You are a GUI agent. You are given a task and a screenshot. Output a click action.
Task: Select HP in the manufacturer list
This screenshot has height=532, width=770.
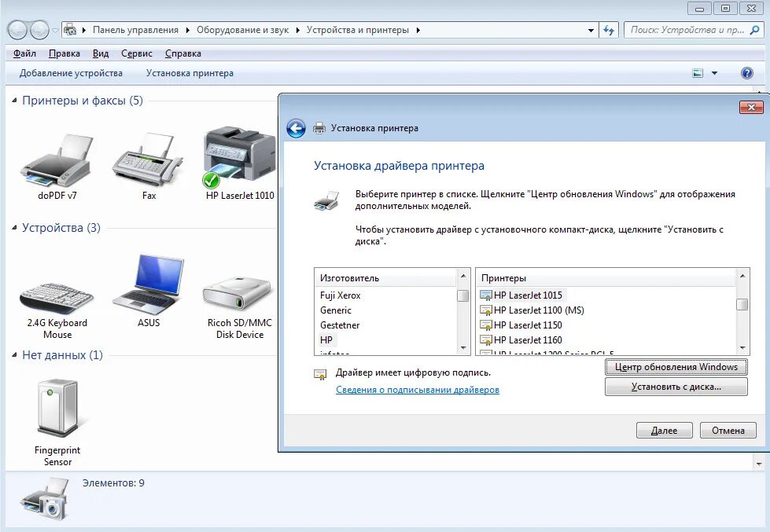pyautogui.click(x=326, y=339)
